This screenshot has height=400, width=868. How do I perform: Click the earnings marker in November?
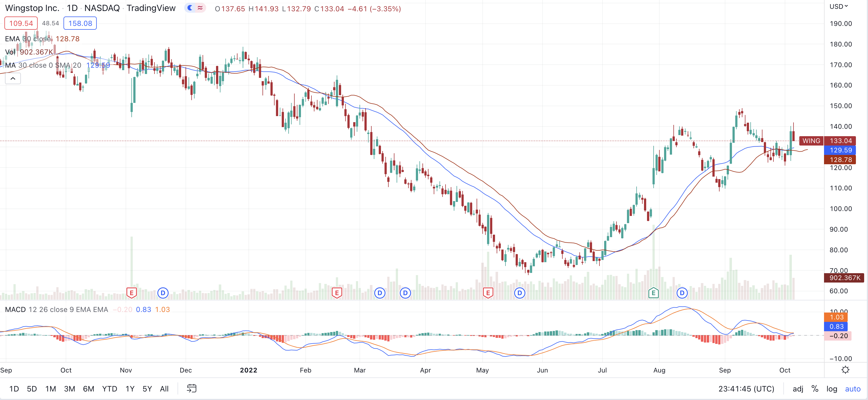pyautogui.click(x=131, y=293)
